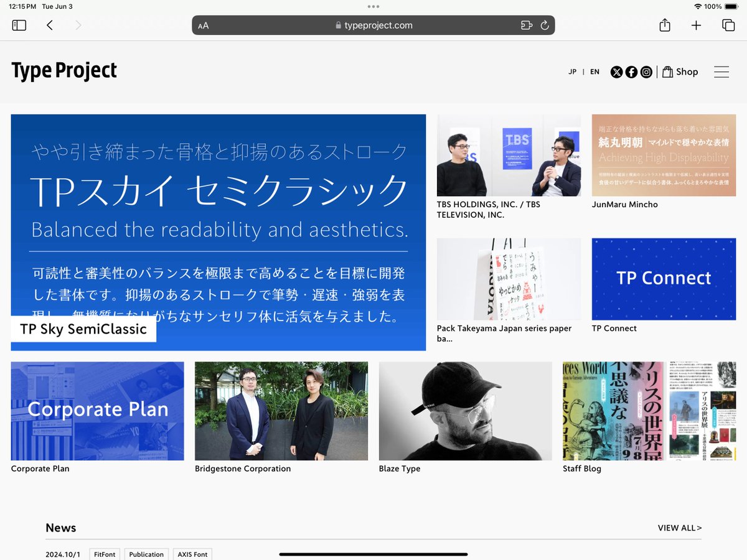Open the hamburger site menu
The image size is (747, 560).
pos(721,72)
